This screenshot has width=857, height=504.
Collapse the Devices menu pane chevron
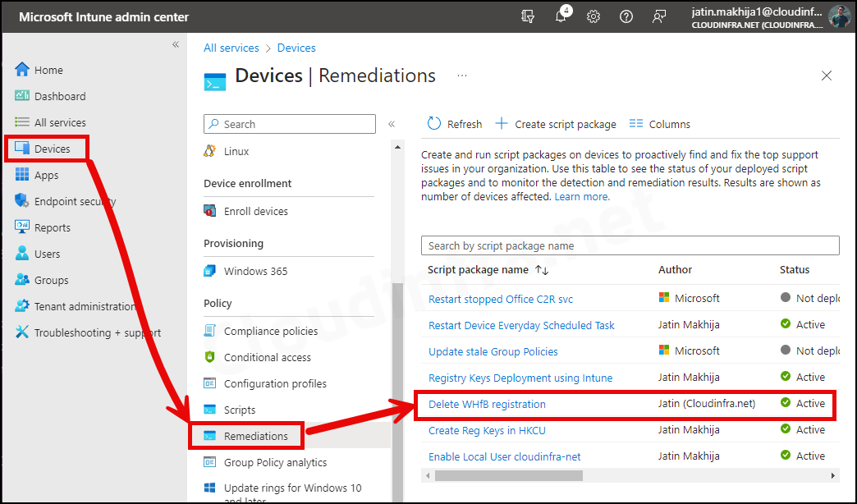[392, 124]
